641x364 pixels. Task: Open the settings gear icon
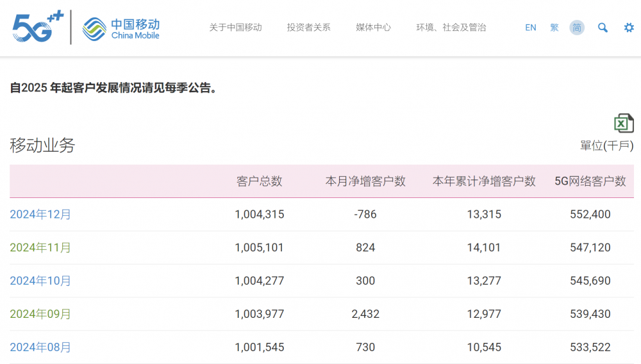click(629, 28)
